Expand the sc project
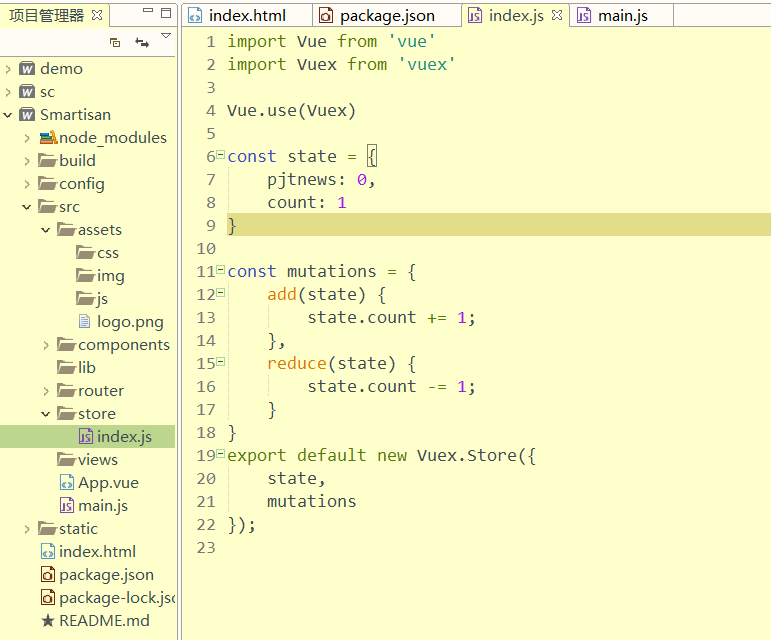The image size is (771, 640). click(8, 92)
